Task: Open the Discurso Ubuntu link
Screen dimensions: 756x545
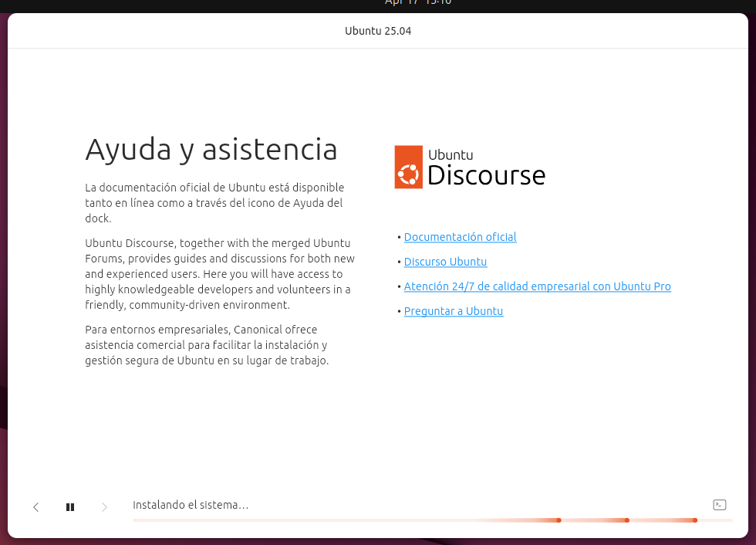Action: (x=445, y=262)
